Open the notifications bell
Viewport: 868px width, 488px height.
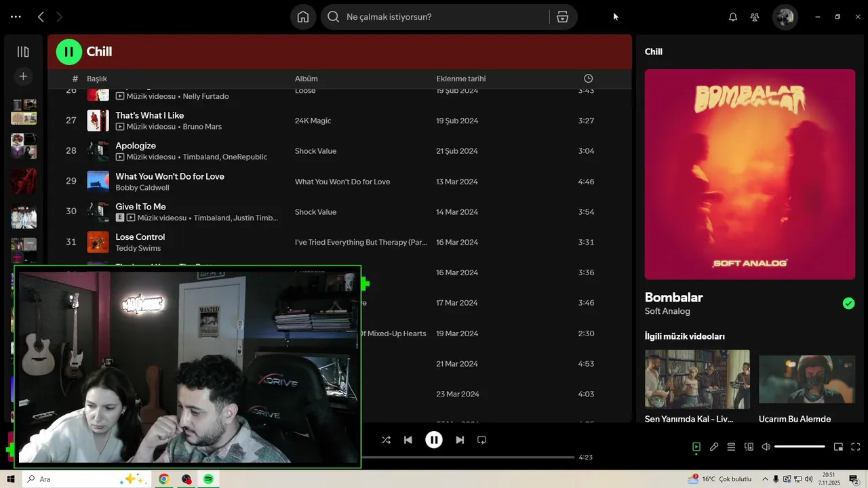[732, 17]
